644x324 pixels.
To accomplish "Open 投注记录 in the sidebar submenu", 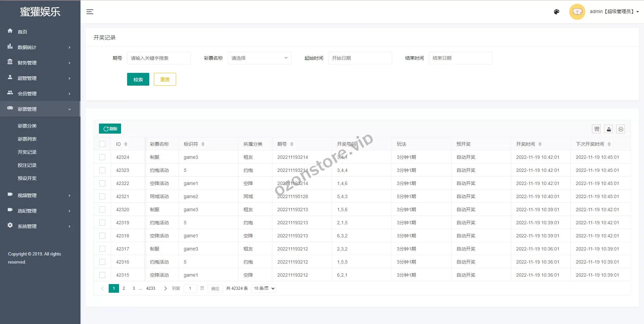I will pos(27,165).
